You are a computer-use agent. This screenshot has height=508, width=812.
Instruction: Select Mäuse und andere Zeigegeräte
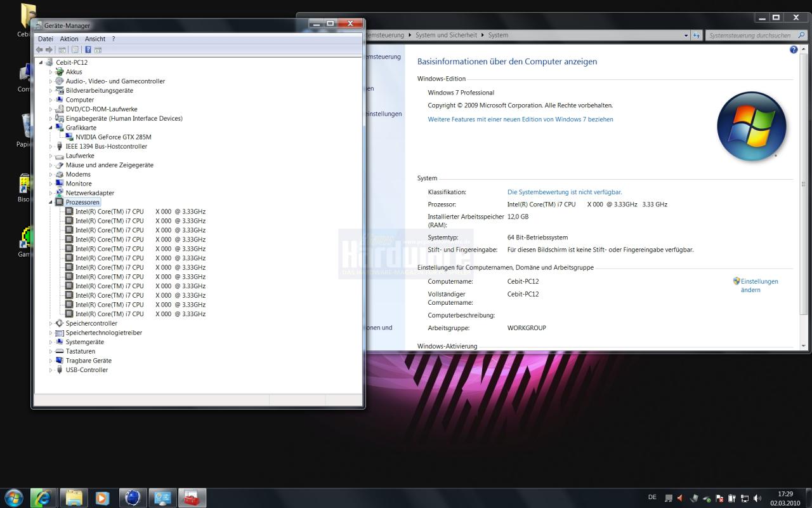click(109, 165)
